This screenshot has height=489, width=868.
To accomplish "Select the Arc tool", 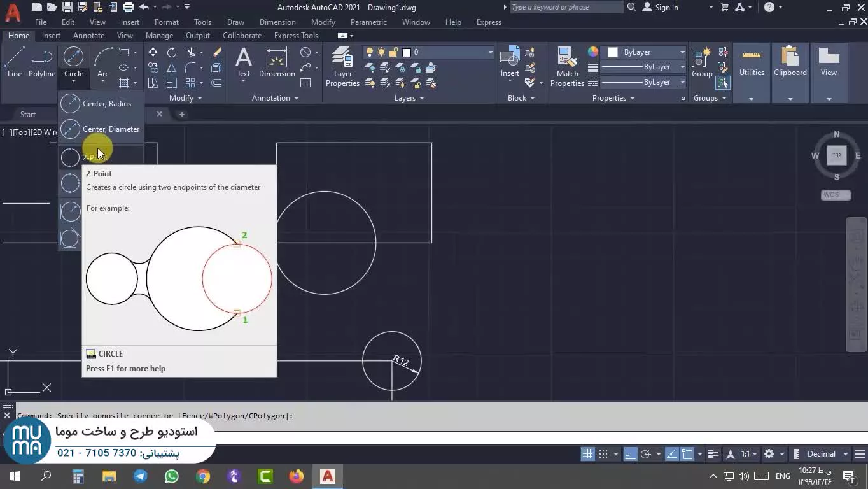I will pos(102,62).
